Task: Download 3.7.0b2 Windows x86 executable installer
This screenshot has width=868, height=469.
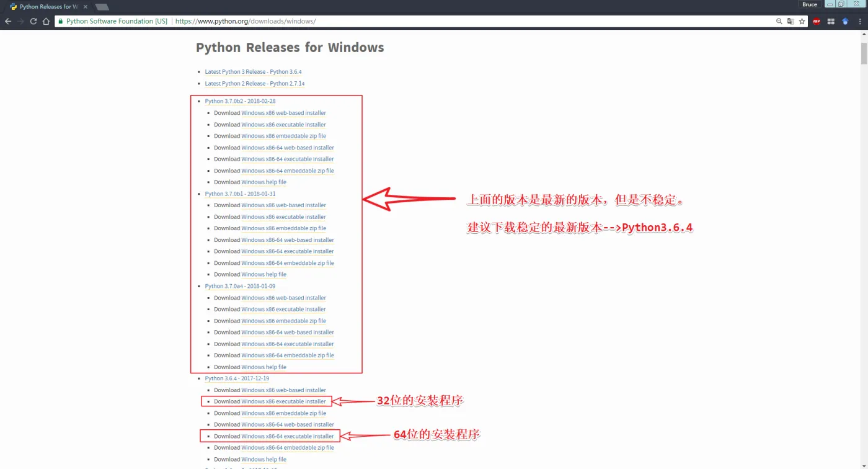Action: [283, 125]
